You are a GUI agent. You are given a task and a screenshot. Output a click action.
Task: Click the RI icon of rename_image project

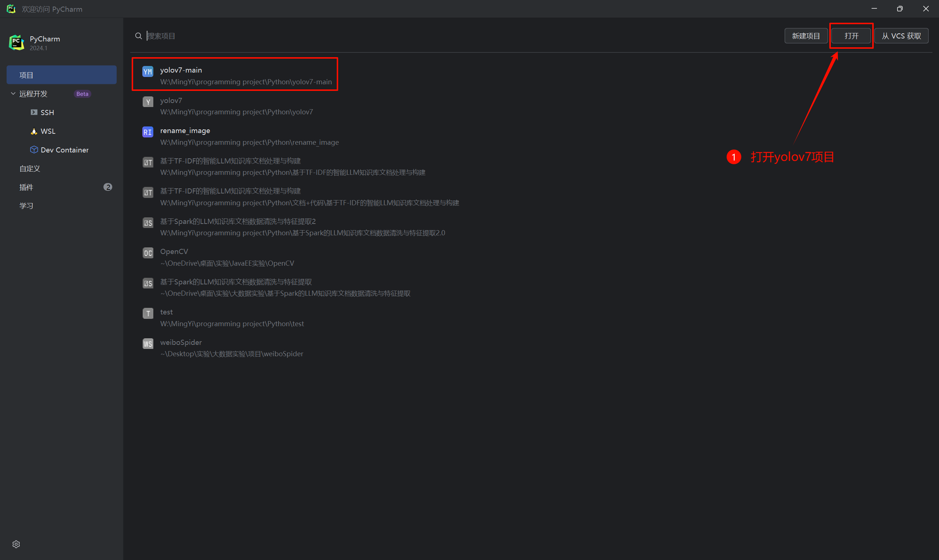pyautogui.click(x=147, y=132)
